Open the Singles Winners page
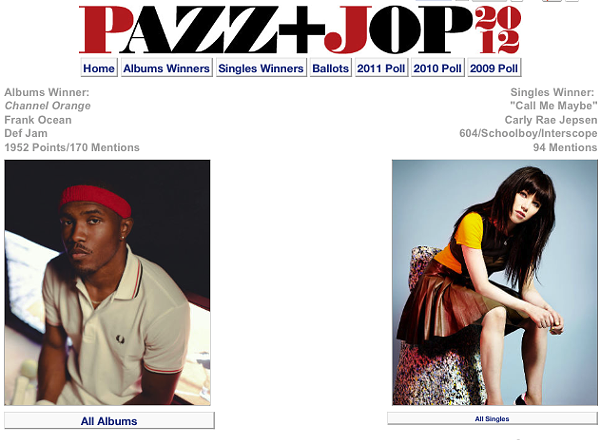This screenshot has width=600, height=440. [261, 68]
